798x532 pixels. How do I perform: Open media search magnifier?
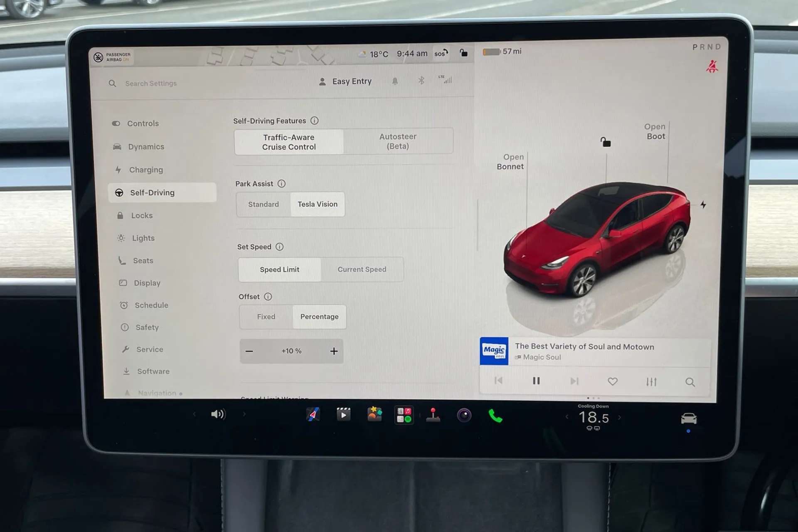click(x=690, y=382)
